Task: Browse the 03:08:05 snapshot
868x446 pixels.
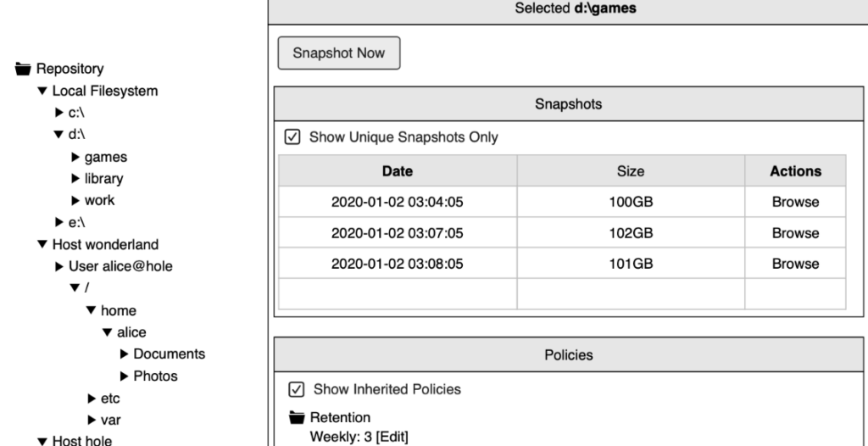Action: coord(795,264)
